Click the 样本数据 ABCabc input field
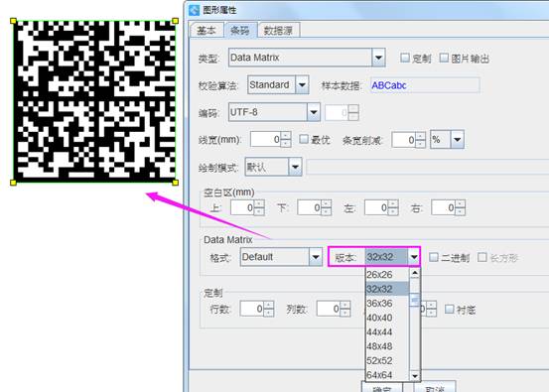The width and height of the screenshot is (549, 392). point(425,85)
